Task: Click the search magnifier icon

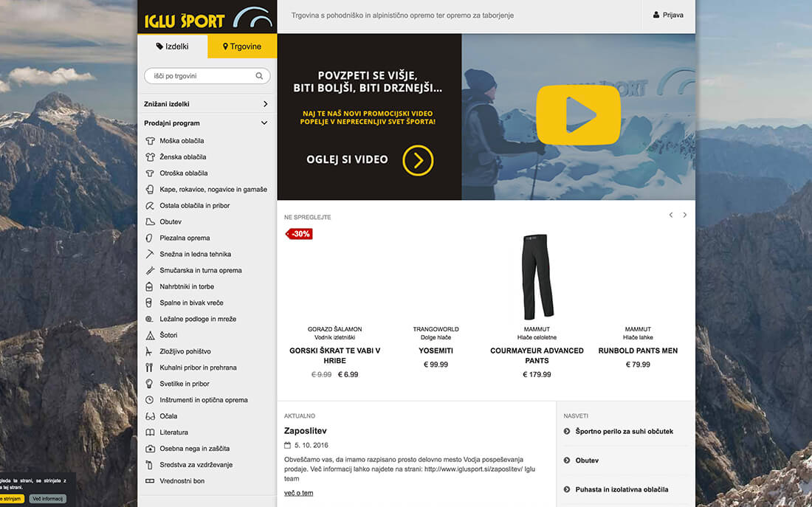Action: pos(259,76)
